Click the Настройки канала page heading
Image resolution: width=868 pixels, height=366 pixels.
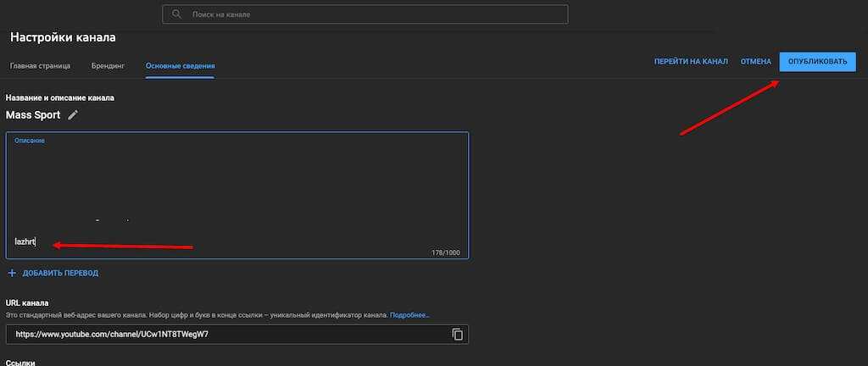pyautogui.click(x=63, y=37)
